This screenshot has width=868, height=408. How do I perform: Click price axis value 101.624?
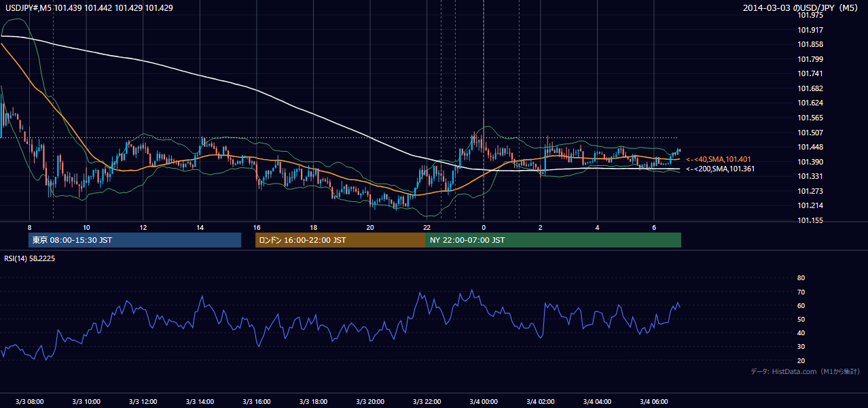pos(810,103)
